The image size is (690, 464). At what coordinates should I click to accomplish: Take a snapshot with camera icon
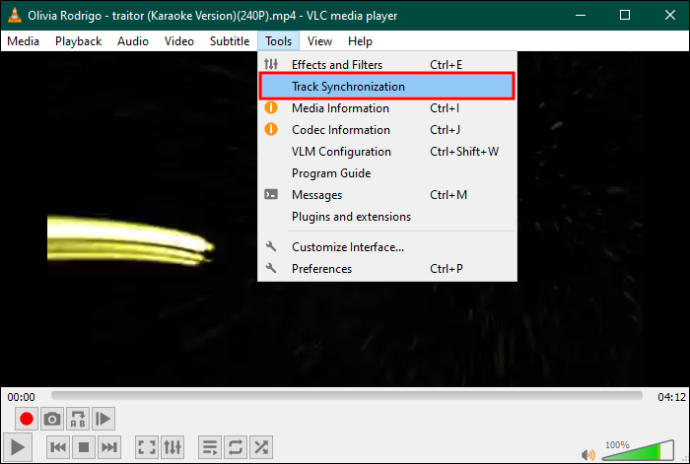click(x=52, y=418)
